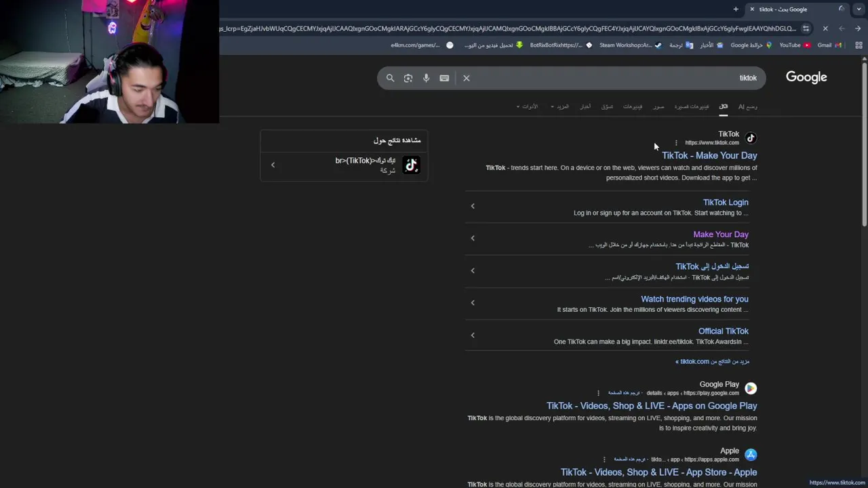The height and width of the screenshot is (488, 868).
Task: Open the Google Maps bookmark
Action: (751, 45)
